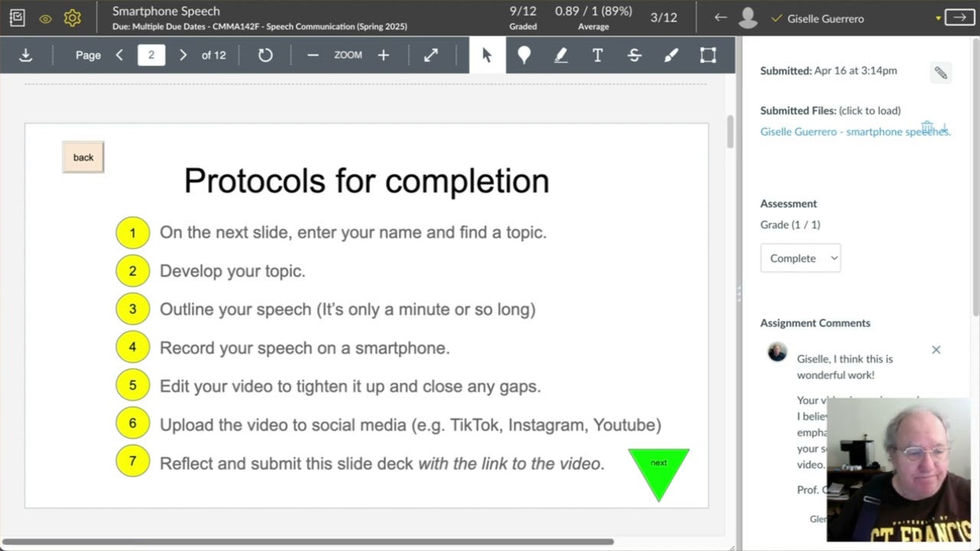
Task: Select the highlight annotation tool
Action: [x=560, y=55]
